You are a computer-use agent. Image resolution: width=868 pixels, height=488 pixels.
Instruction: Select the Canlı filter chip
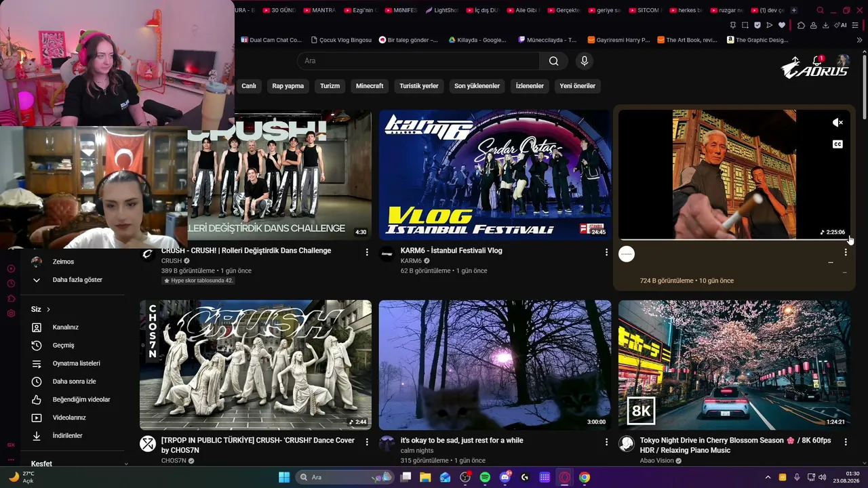249,86
